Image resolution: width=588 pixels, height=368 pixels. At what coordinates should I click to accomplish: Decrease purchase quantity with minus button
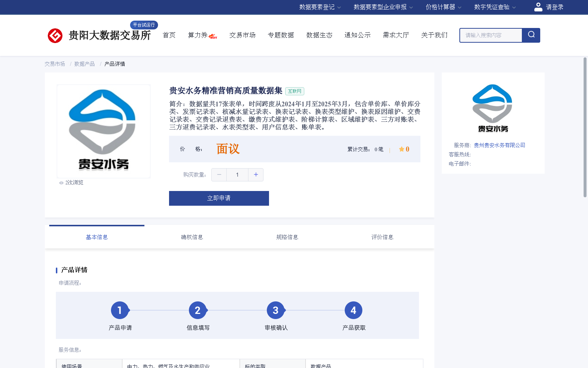[x=219, y=175]
